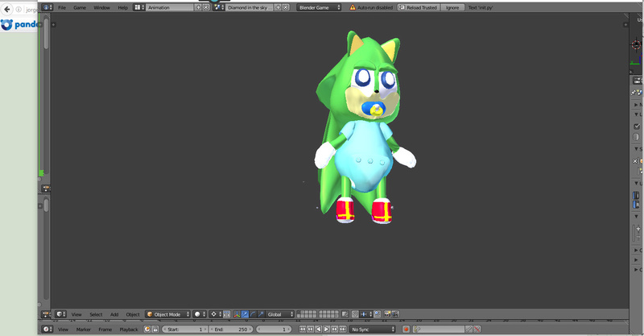This screenshot has width=644, height=336.
Task: Open the Global transform orientation dropdown
Action: pos(280,314)
